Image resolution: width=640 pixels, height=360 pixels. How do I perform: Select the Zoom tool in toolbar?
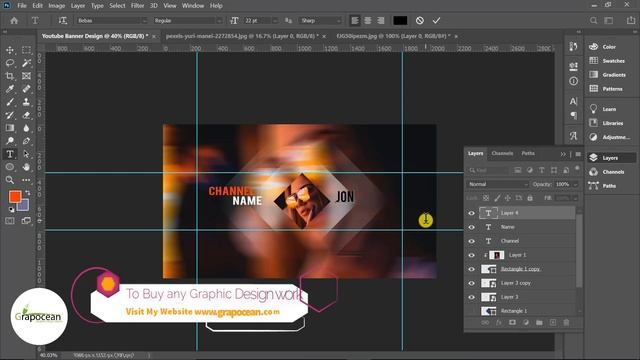[x=10, y=180]
